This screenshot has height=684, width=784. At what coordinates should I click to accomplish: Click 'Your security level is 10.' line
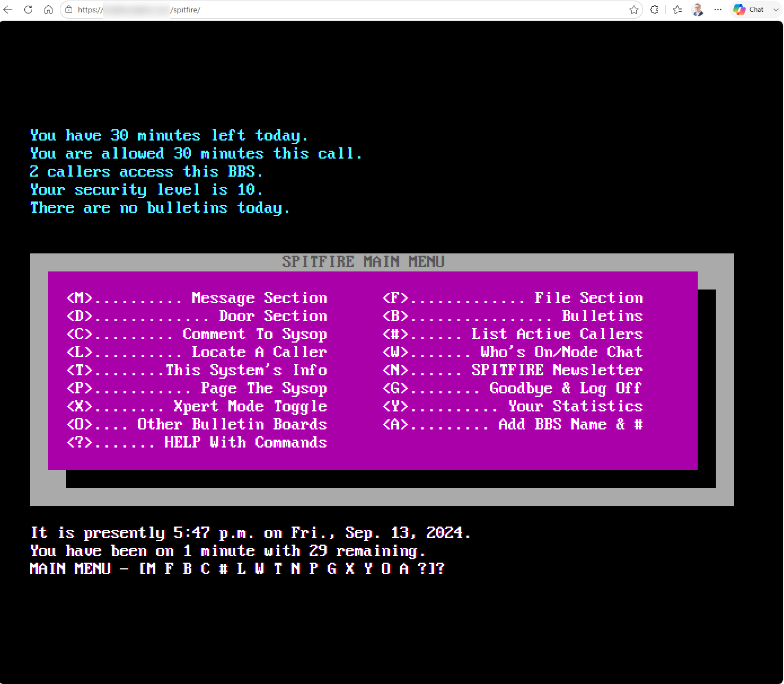point(147,190)
